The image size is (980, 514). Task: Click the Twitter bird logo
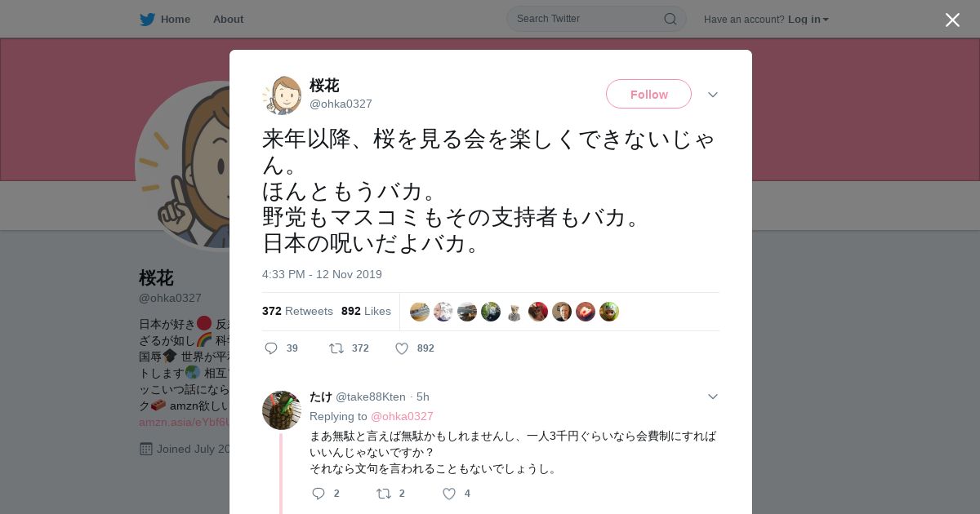click(147, 19)
